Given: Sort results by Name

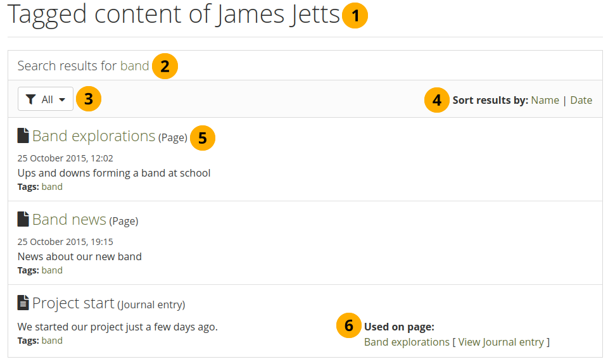Looking at the screenshot, I should point(545,100).
